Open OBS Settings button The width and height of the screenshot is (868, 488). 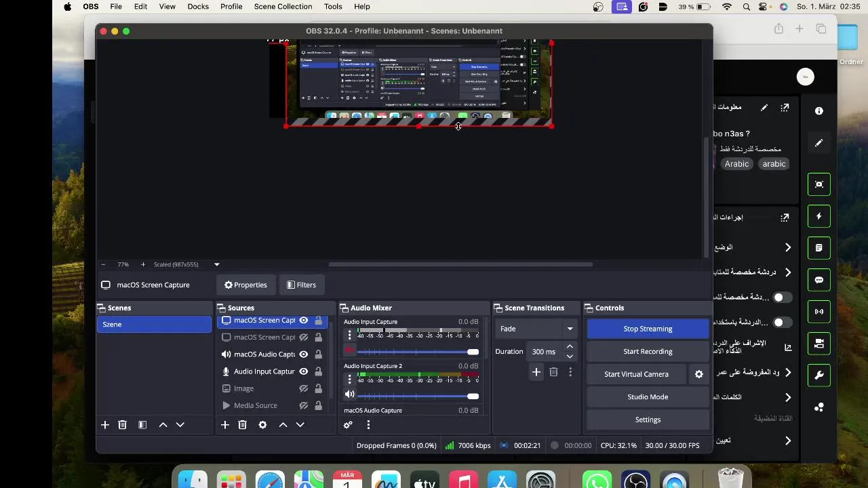coord(648,420)
